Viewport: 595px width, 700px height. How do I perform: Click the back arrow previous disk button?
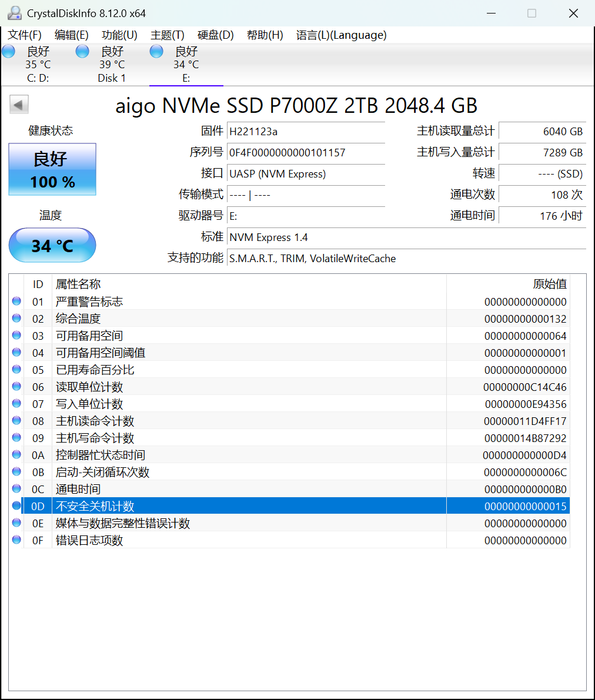point(19,105)
